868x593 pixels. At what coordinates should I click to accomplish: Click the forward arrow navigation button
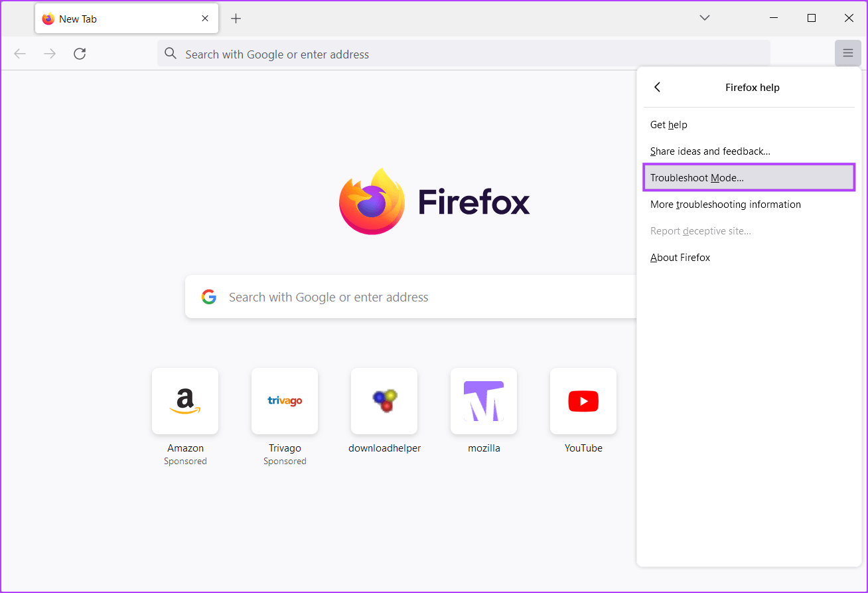pyautogui.click(x=50, y=54)
